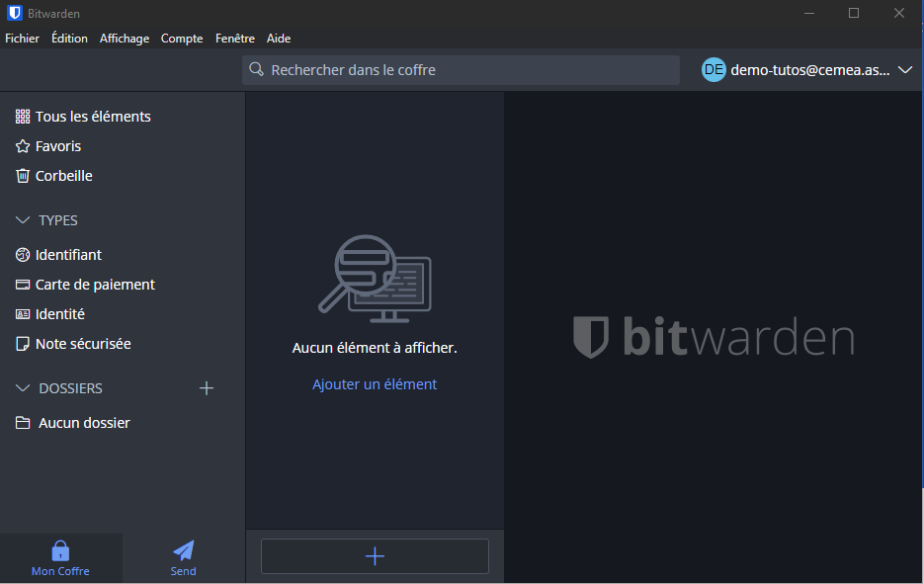Select Aucun dossier
The width and height of the screenshot is (924, 584).
(84, 423)
